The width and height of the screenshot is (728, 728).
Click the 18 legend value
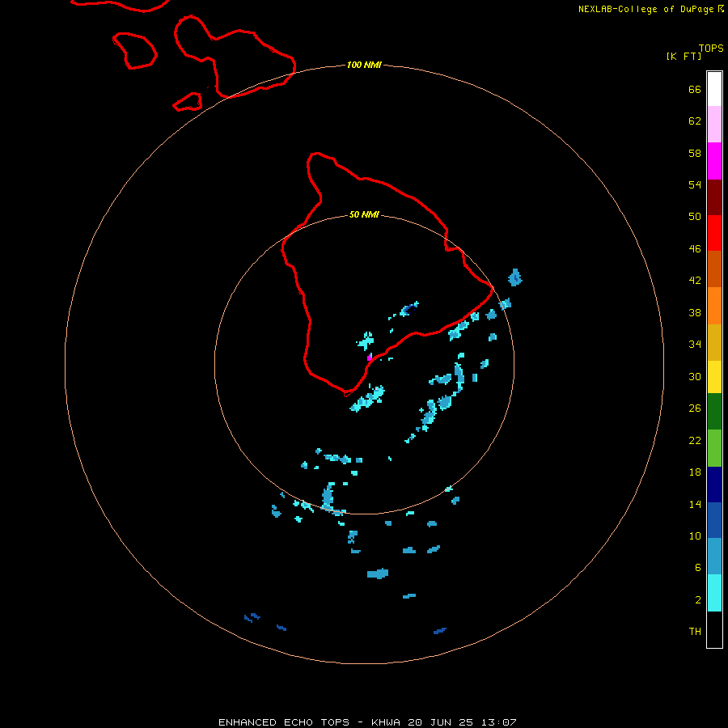tap(695, 472)
